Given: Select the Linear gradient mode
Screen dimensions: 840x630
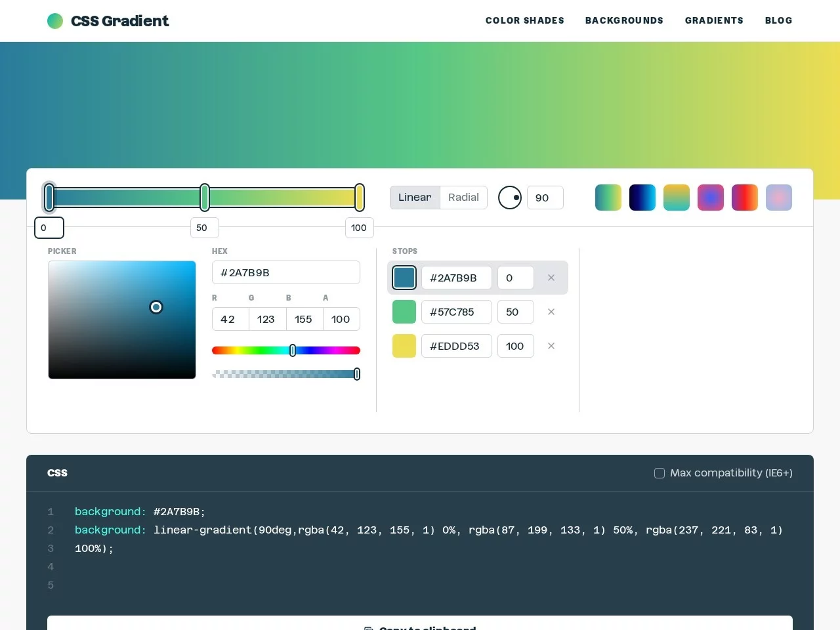Looking at the screenshot, I should [x=415, y=197].
